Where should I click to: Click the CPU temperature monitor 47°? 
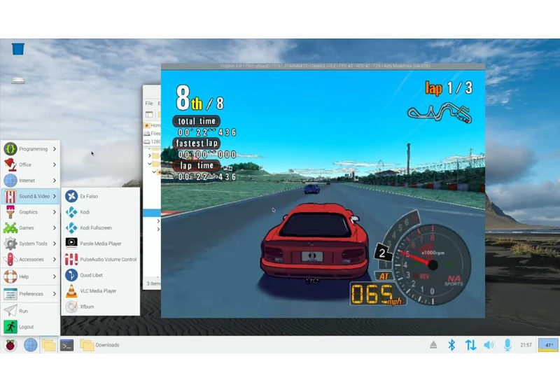pyautogui.click(x=548, y=345)
